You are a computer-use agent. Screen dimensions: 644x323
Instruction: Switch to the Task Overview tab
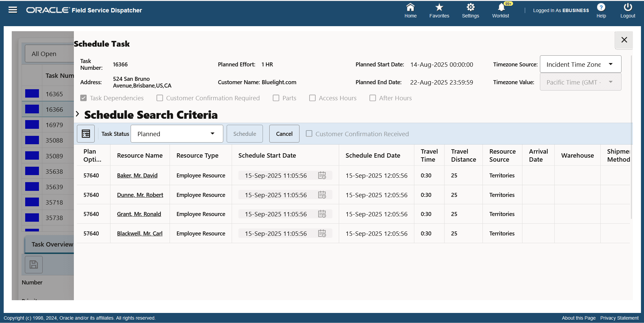pyautogui.click(x=52, y=245)
